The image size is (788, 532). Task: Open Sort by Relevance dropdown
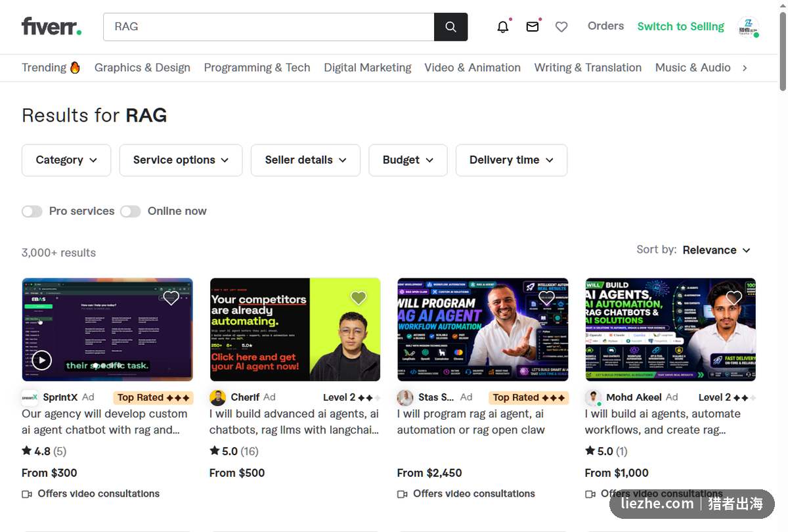click(x=716, y=250)
